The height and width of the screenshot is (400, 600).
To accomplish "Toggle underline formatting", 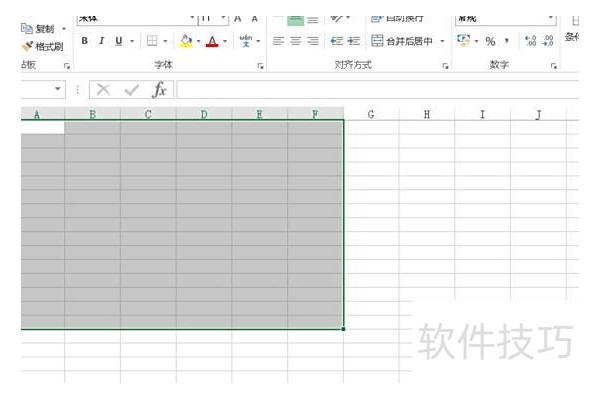I will click(119, 41).
